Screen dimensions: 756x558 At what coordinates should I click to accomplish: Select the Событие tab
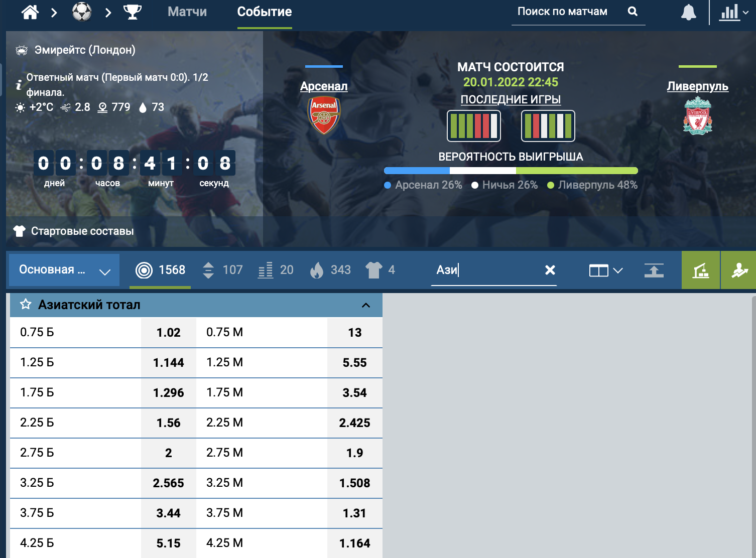point(265,12)
